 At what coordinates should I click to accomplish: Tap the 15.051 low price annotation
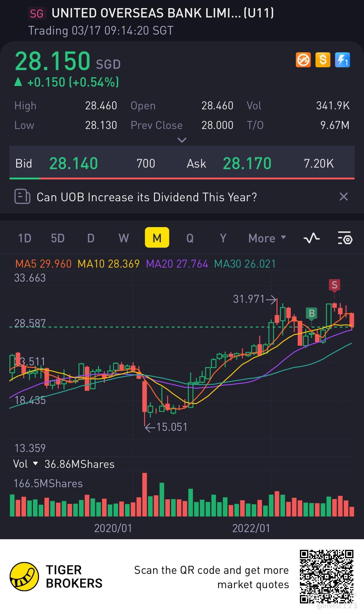(x=166, y=427)
